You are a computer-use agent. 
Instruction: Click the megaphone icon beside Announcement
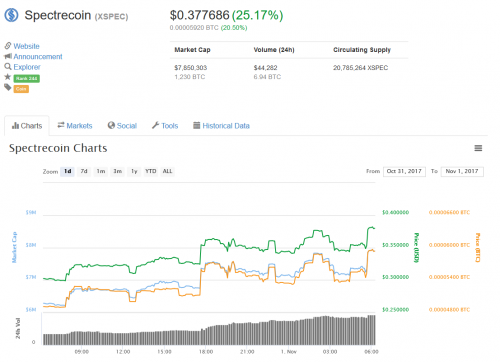point(8,56)
